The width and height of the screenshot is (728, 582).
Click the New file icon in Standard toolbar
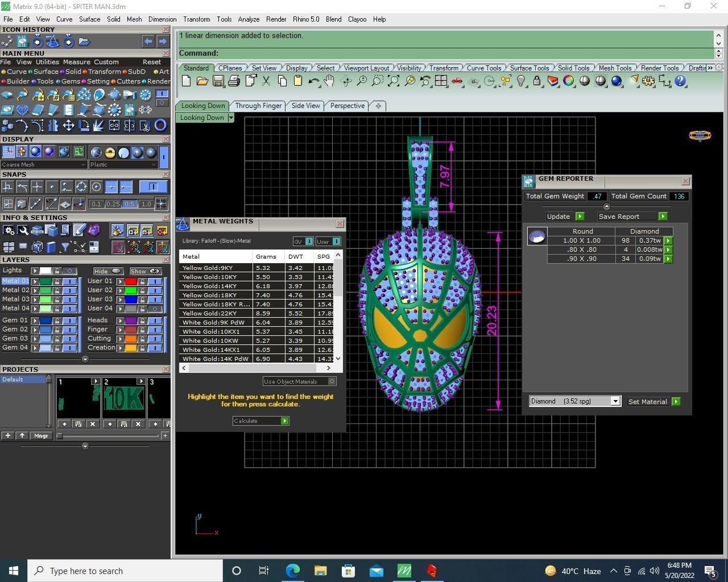coord(186,81)
